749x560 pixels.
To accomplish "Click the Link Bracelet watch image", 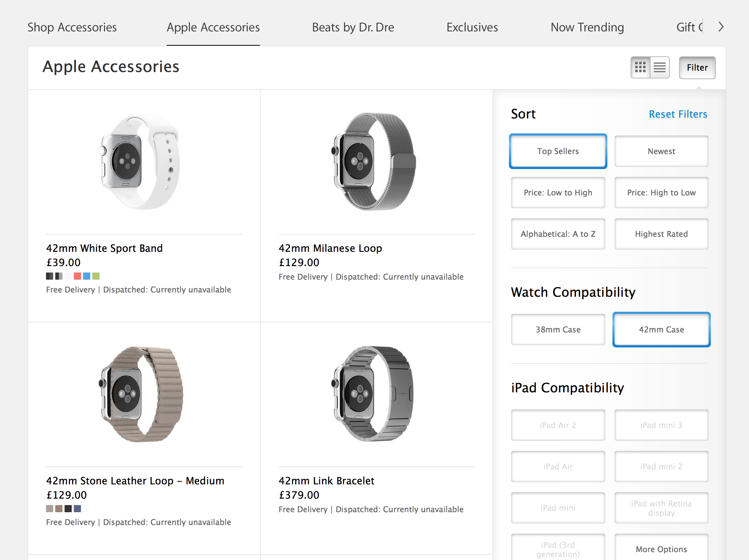I will [372, 394].
